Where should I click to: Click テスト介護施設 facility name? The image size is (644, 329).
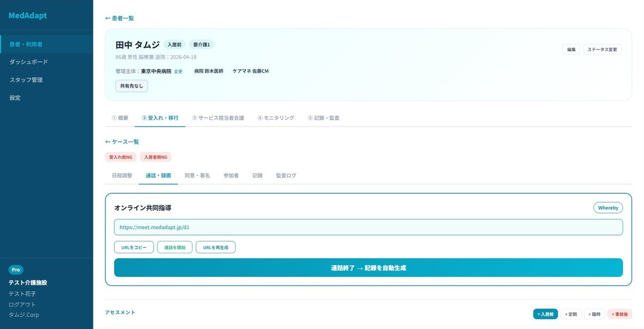click(28, 283)
